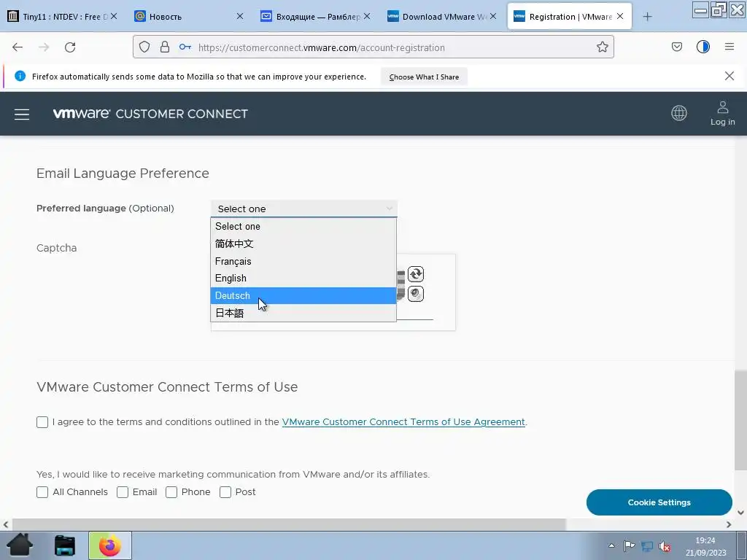Screen dimensions: 747x560
Task: Click the Firefox taskbar icon
Action: coord(110,545)
